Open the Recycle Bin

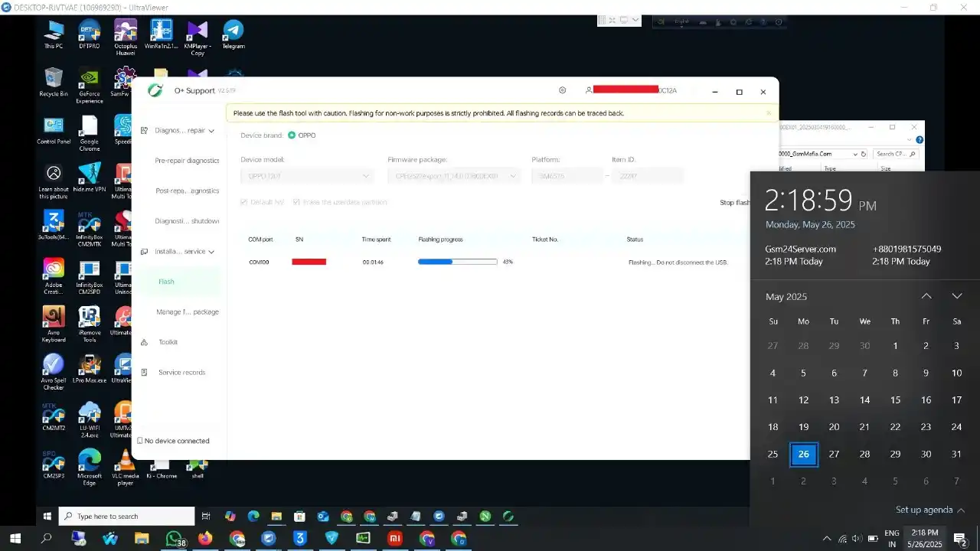click(54, 83)
